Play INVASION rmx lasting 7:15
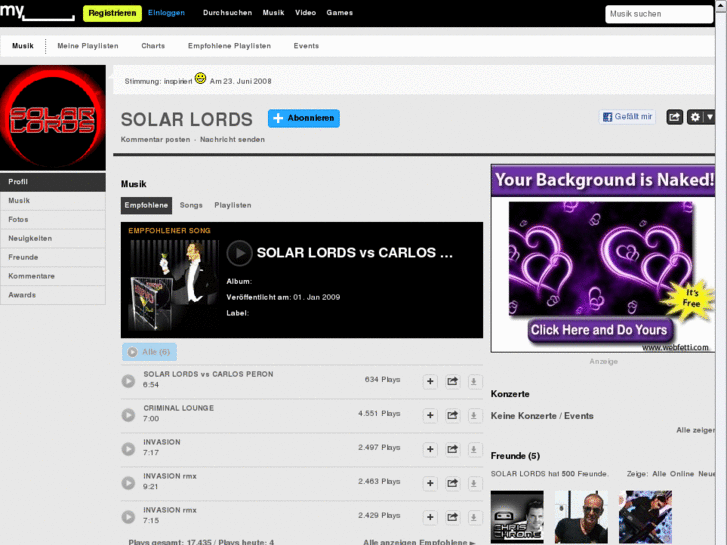Viewport: 727px width, 545px height. 128,517
